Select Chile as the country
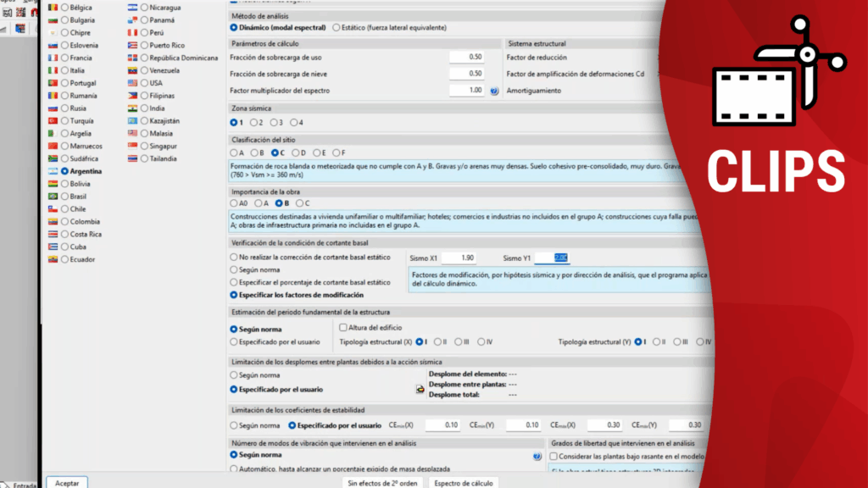 click(x=64, y=208)
